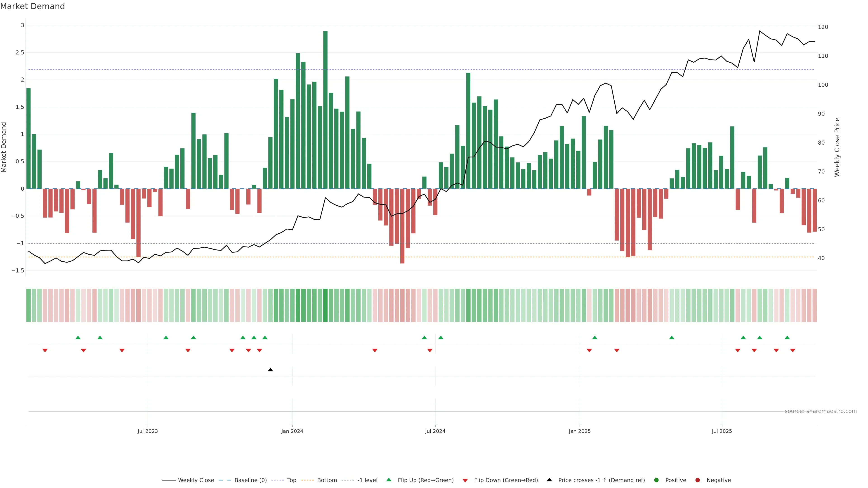Click the Market Demand chart title
The height and width of the screenshot is (488, 868).
[32, 6]
